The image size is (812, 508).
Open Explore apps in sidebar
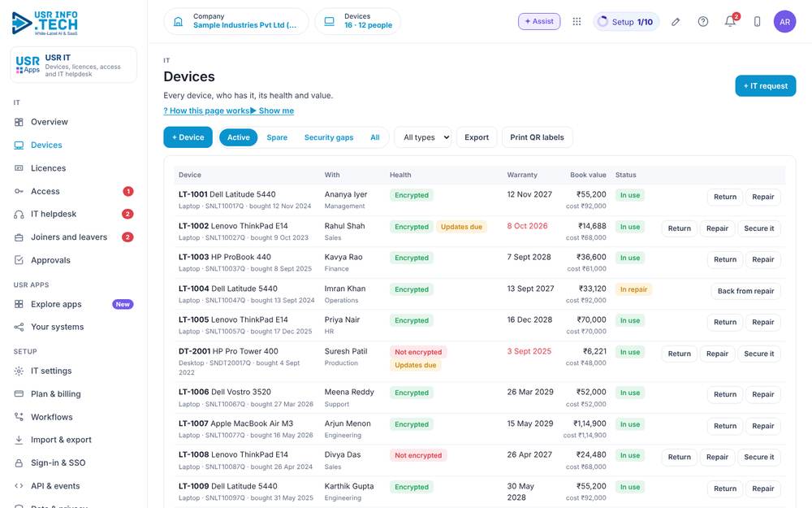tap(74, 304)
